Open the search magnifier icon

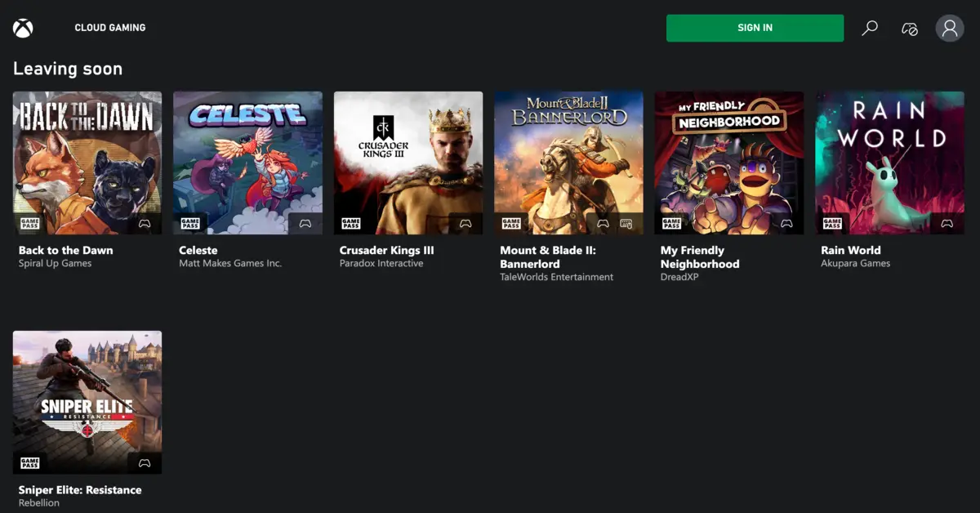pyautogui.click(x=870, y=28)
